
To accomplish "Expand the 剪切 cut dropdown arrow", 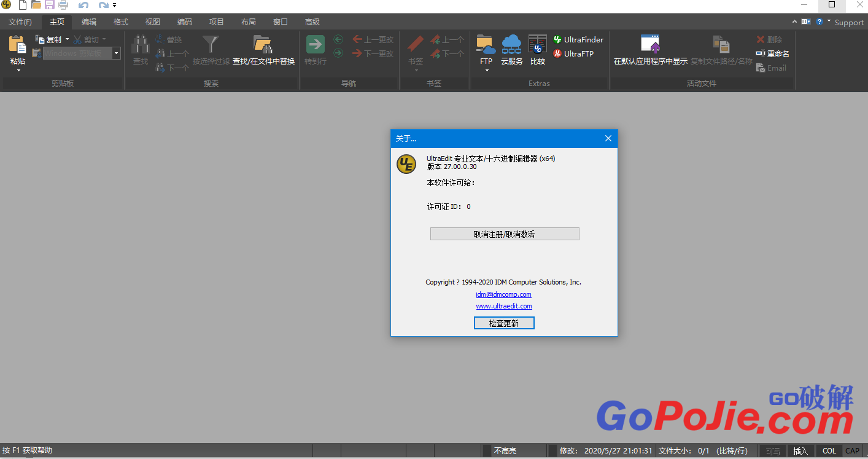I will click(x=104, y=39).
